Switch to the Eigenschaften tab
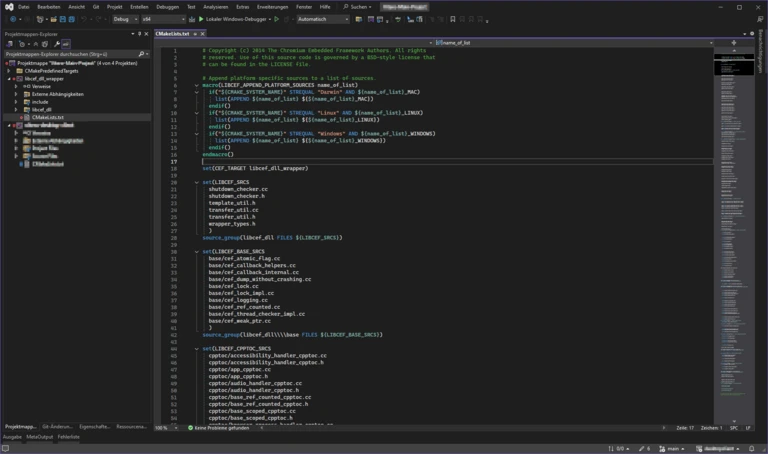768x454 pixels. point(95,427)
